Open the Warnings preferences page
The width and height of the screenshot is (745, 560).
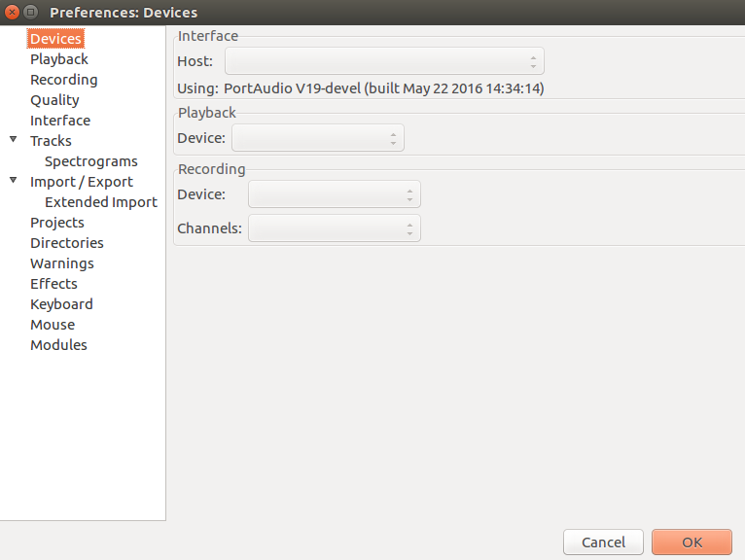[62, 263]
